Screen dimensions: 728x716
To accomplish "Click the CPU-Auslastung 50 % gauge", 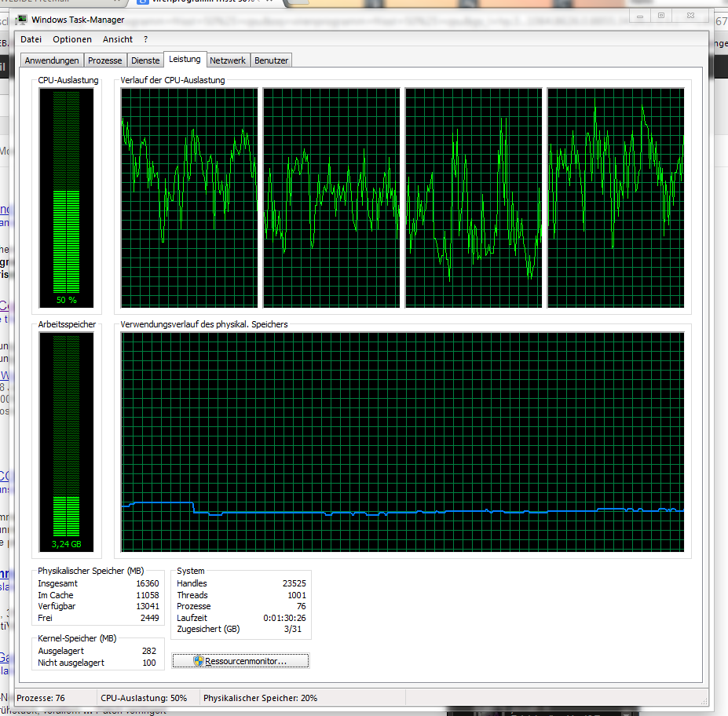I will pos(67,198).
